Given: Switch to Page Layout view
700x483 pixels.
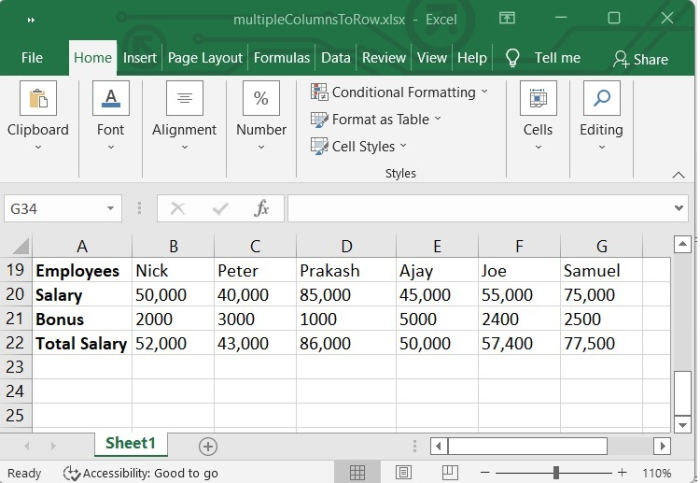Looking at the screenshot, I should tap(403, 473).
